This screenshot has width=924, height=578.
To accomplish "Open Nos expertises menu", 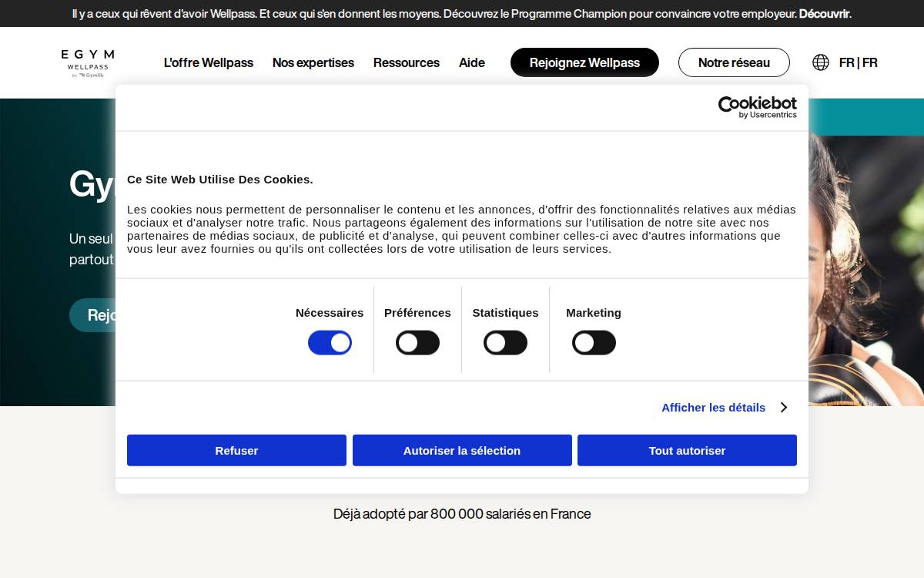I will click(x=313, y=62).
